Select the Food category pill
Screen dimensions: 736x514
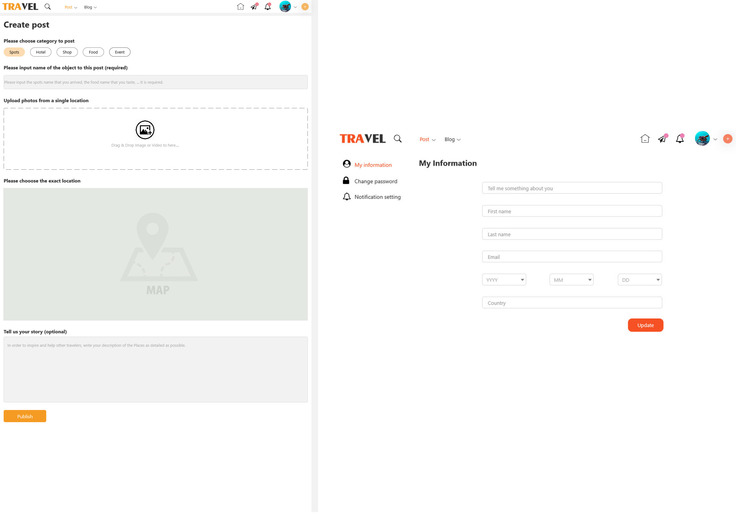(93, 52)
